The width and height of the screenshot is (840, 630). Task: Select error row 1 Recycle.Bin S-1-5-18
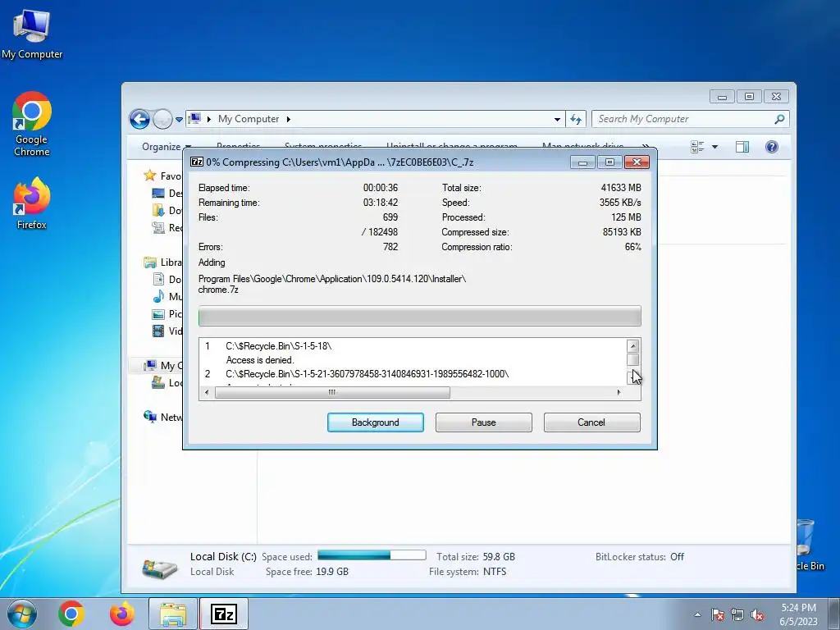click(279, 346)
